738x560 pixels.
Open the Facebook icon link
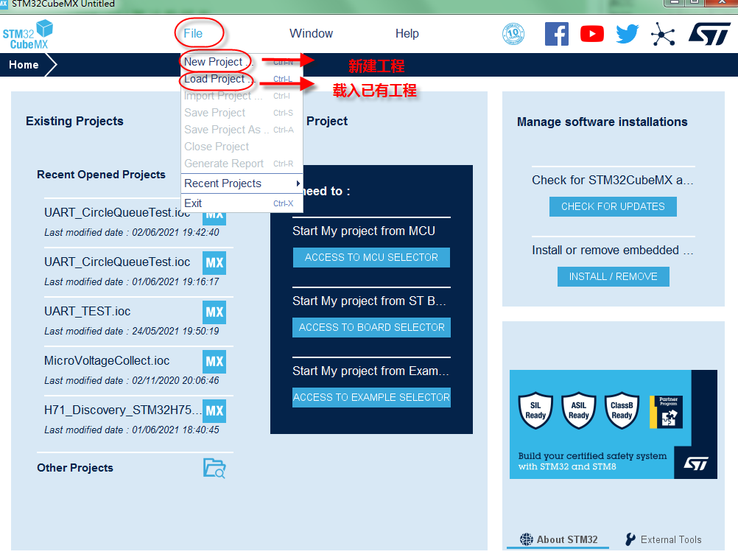[x=556, y=34]
